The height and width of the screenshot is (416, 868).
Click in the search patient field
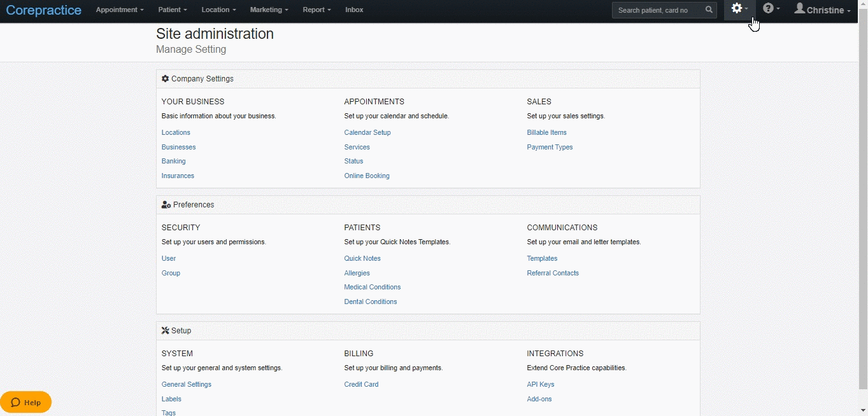[656, 10]
